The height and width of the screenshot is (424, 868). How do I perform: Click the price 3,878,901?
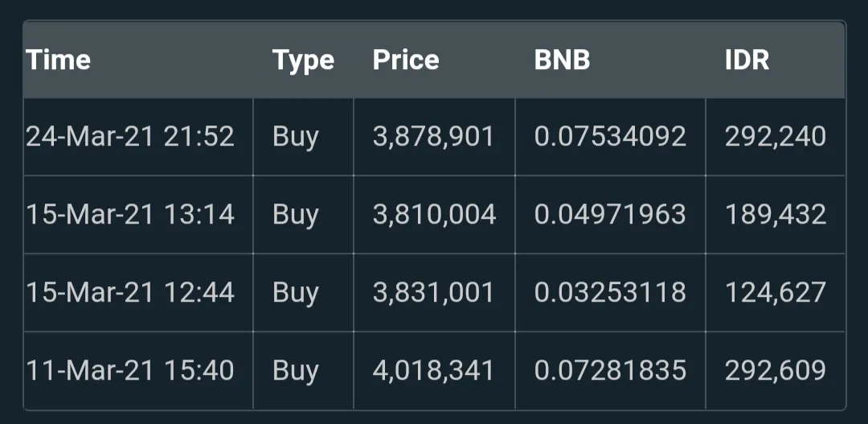(433, 137)
